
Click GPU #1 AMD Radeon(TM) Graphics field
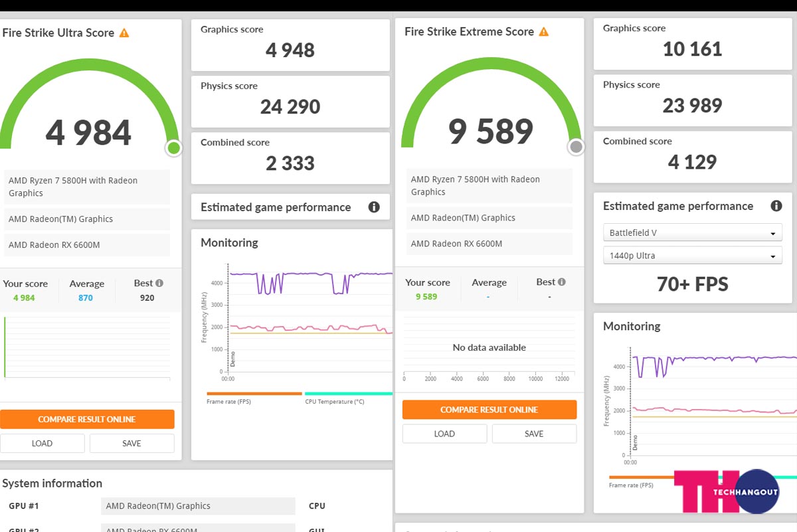[198, 506]
